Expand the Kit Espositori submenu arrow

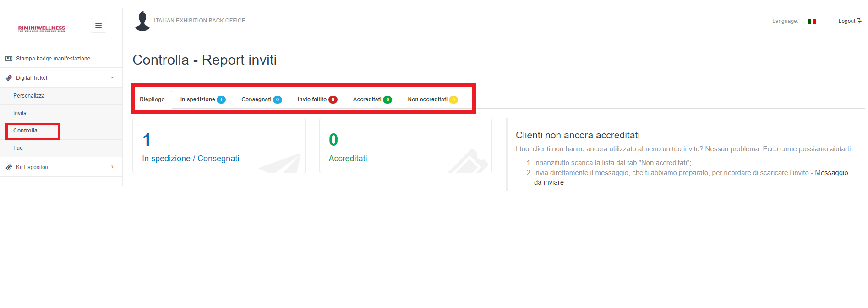[x=112, y=167]
